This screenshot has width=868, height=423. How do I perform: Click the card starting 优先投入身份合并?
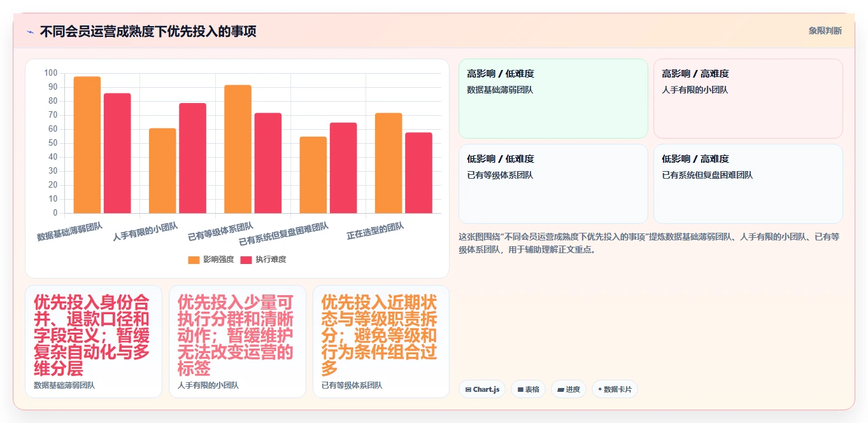[94, 342]
